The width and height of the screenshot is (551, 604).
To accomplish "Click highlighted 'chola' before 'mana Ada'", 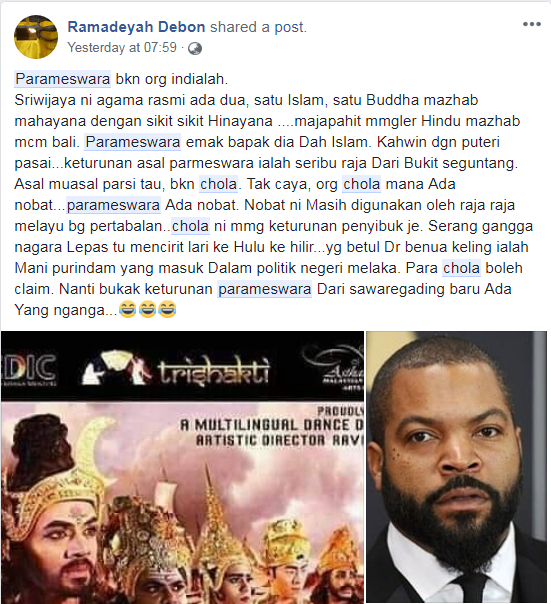I will tap(362, 184).
